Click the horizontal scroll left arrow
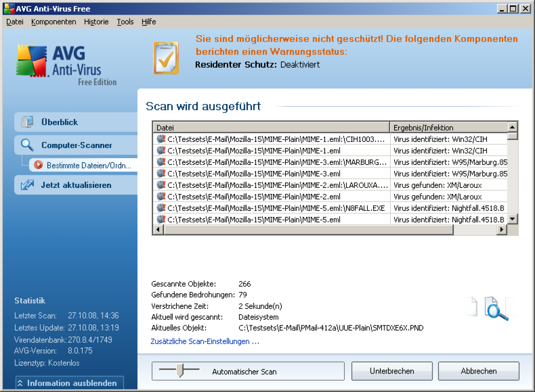 (x=158, y=230)
